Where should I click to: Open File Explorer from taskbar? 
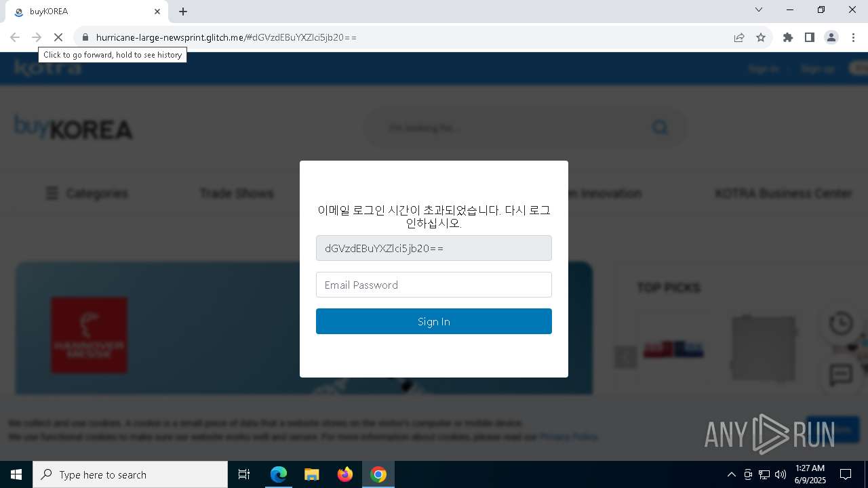(311, 474)
